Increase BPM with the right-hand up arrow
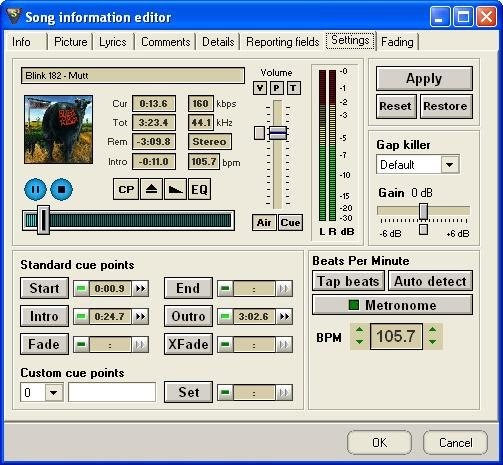The height and width of the screenshot is (465, 503). coord(432,330)
